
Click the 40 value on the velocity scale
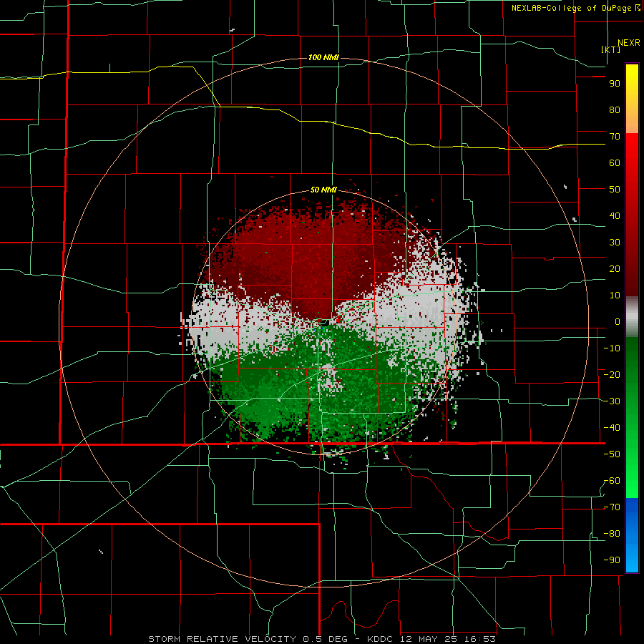(x=615, y=216)
